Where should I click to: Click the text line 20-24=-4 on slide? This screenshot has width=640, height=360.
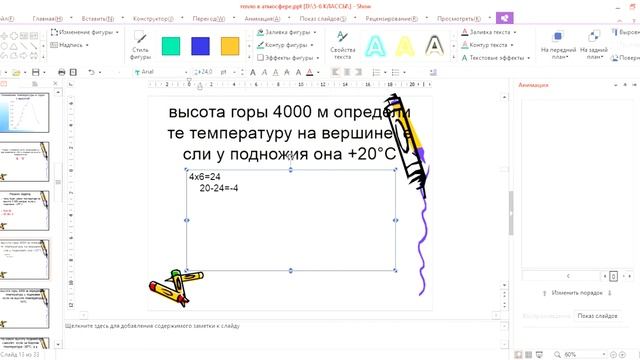pyautogui.click(x=219, y=188)
